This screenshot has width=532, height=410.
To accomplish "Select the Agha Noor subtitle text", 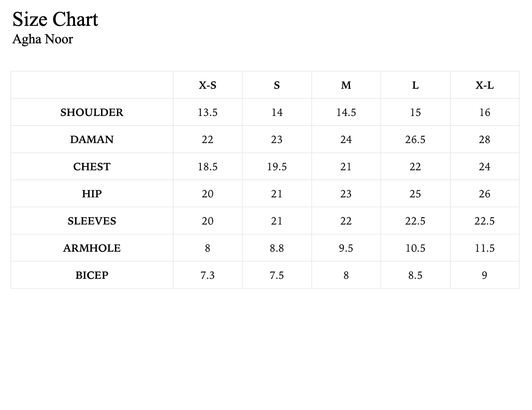I will [43, 39].
